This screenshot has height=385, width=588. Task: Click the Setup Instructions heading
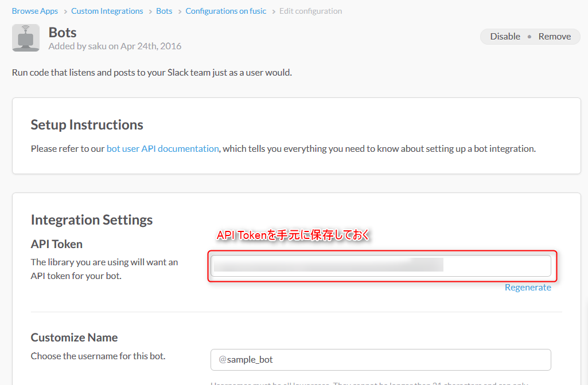tap(87, 124)
